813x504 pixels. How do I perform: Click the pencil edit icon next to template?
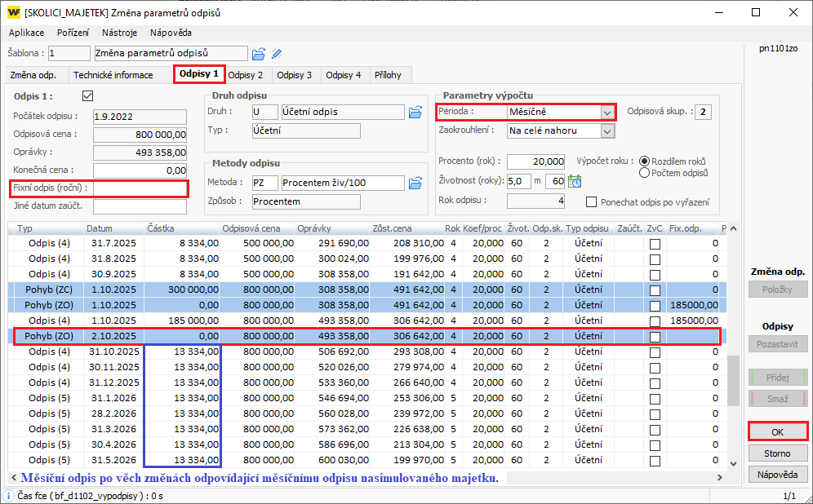(277, 54)
